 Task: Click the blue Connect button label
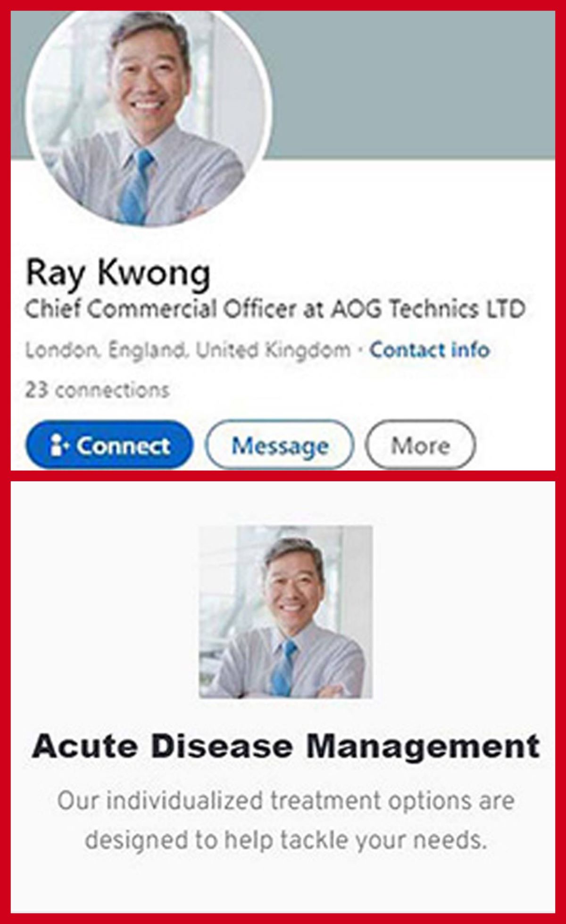tap(123, 445)
